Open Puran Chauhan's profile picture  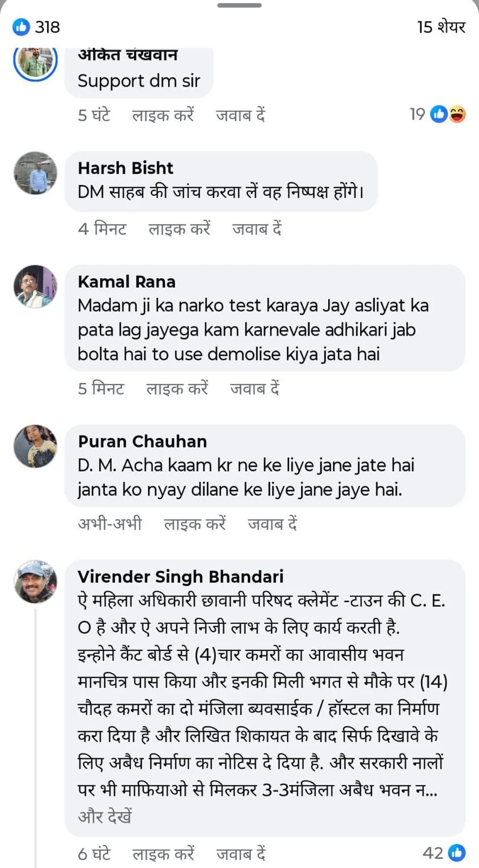[35, 446]
